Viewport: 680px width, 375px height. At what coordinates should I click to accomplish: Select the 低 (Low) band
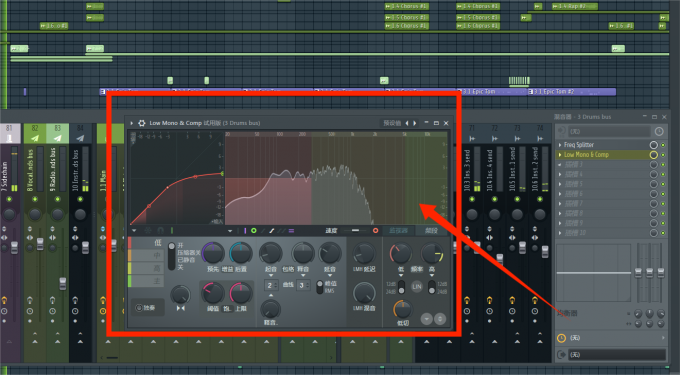pos(146,243)
